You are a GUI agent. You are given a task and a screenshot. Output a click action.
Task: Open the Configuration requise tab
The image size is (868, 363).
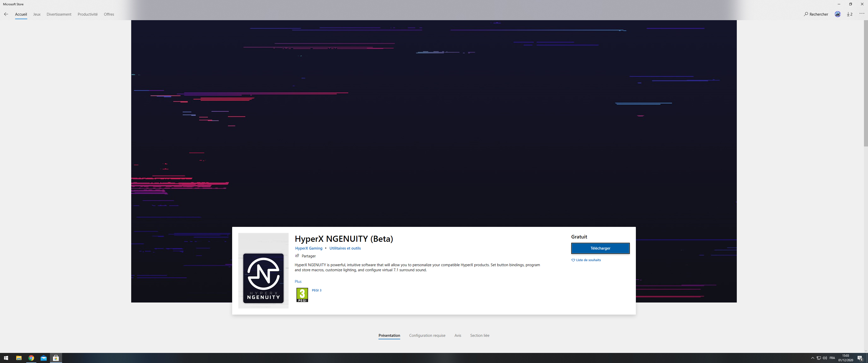(x=427, y=335)
